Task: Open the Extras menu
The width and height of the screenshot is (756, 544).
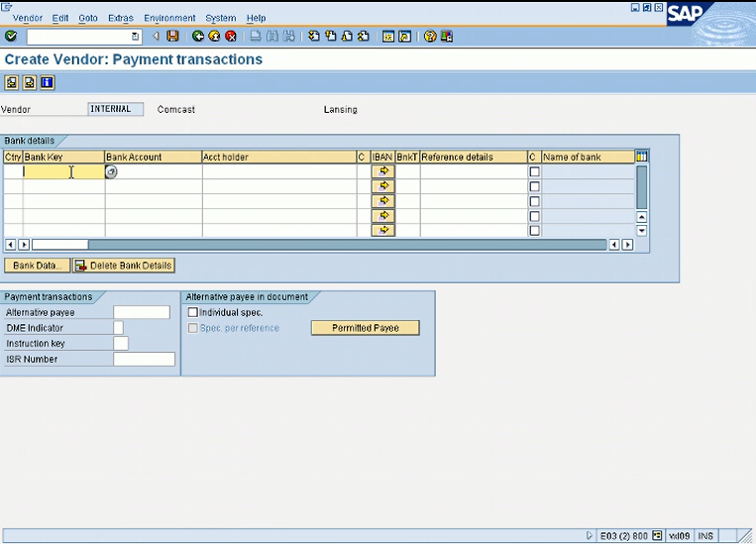Action: (121, 18)
